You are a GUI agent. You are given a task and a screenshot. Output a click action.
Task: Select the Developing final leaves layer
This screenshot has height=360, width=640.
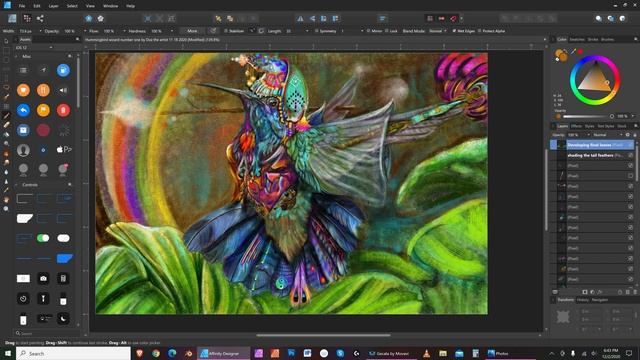tap(592, 145)
